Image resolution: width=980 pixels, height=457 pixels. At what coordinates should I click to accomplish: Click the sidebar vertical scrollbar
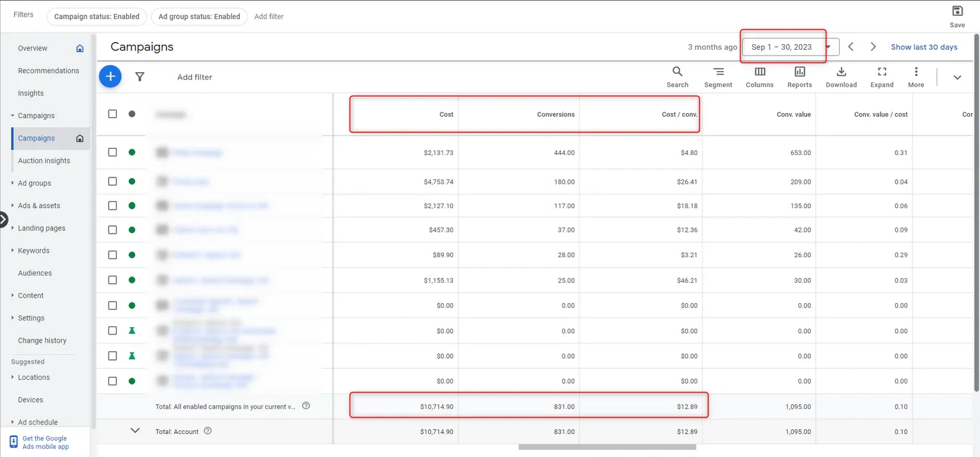[x=94, y=232]
